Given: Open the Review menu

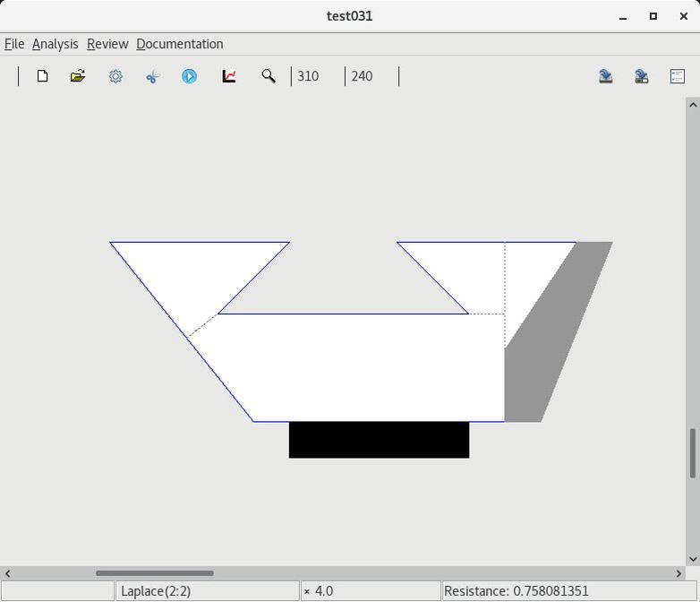Looking at the screenshot, I should [107, 44].
